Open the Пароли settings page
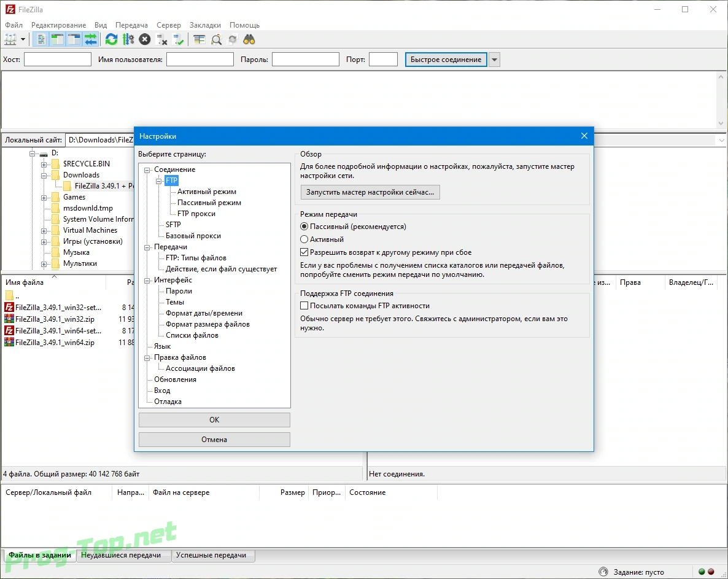 (x=179, y=291)
